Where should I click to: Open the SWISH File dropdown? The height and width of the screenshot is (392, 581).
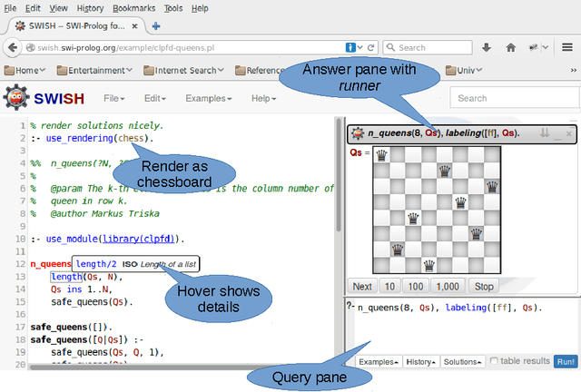pos(114,98)
